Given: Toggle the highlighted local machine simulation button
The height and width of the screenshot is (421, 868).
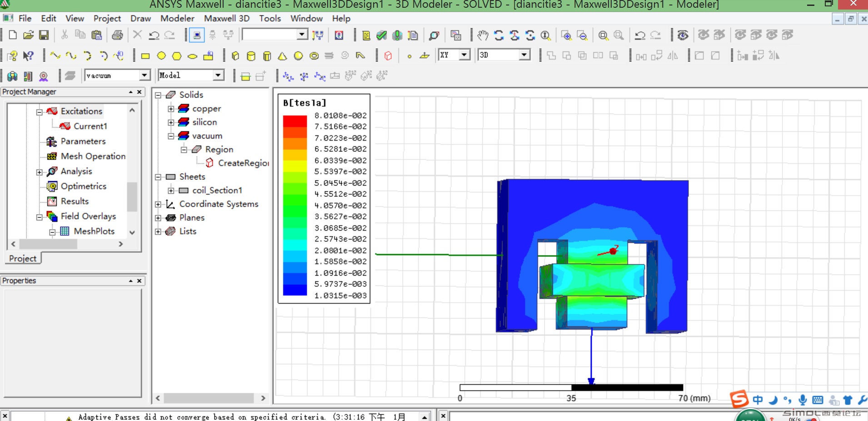Looking at the screenshot, I should pyautogui.click(x=197, y=35).
